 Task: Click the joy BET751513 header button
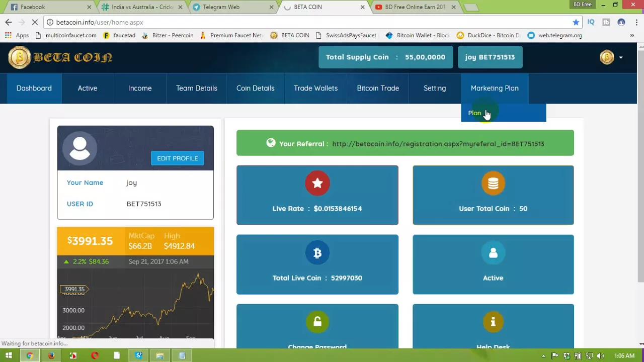pos(490,57)
